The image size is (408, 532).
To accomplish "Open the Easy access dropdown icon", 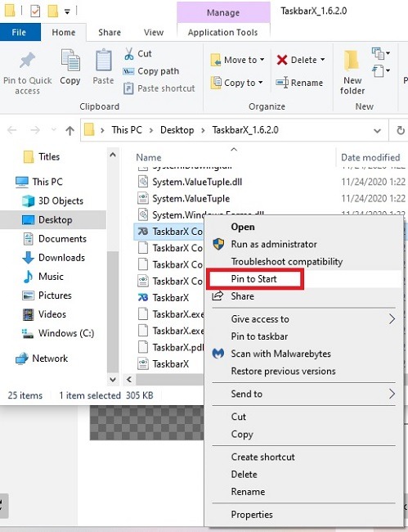I will point(381,71).
